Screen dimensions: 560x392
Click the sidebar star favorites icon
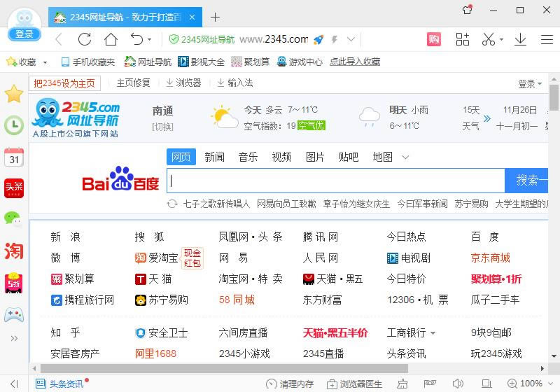click(14, 94)
